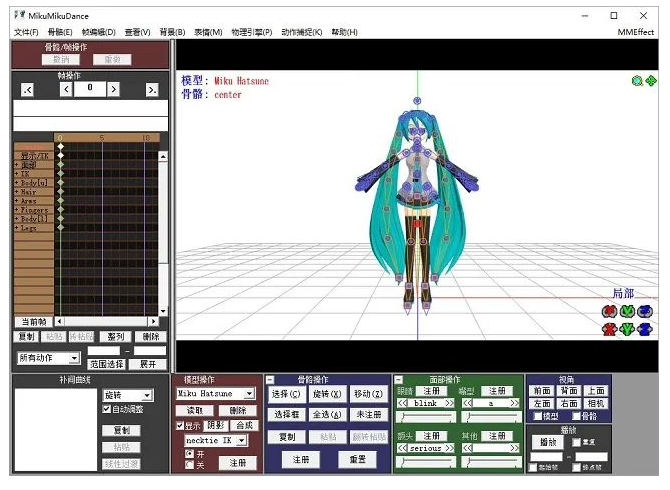670x490 pixels.
Task: Toggle the end-frame checkbox in 播放 panel
Action: point(576,467)
